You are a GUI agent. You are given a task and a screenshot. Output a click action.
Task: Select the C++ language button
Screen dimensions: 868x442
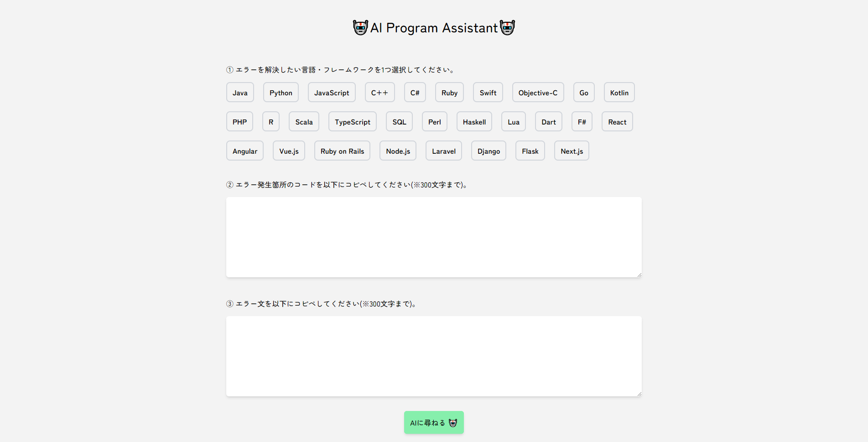tap(379, 93)
